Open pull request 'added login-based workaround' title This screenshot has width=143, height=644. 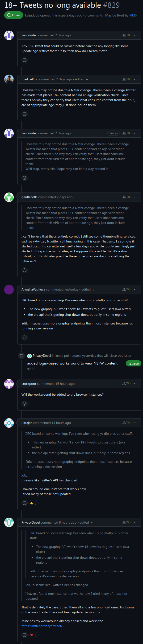(72, 363)
